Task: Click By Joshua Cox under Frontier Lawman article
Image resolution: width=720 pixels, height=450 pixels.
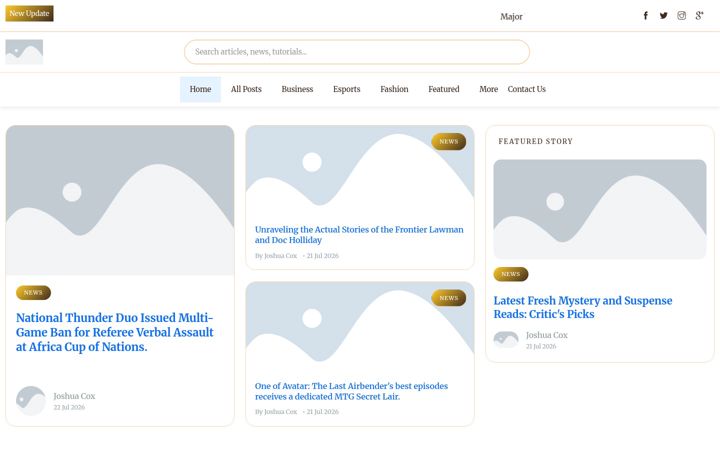Action: (x=276, y=256)
